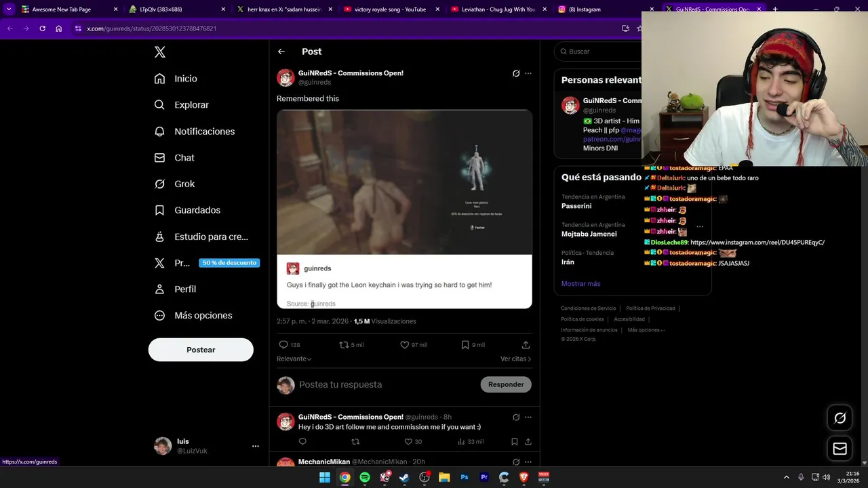Show hidden system tray icons chevron
Image resolution: width=868 pixels, height=488 pixels.
[x=787, y=477]
